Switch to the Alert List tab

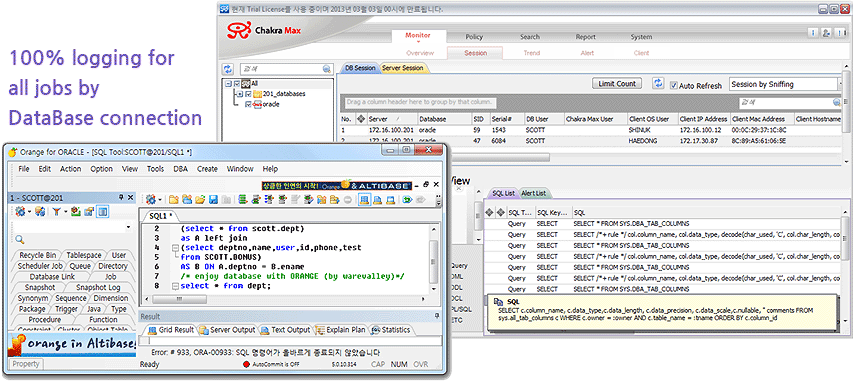point(533,193)
